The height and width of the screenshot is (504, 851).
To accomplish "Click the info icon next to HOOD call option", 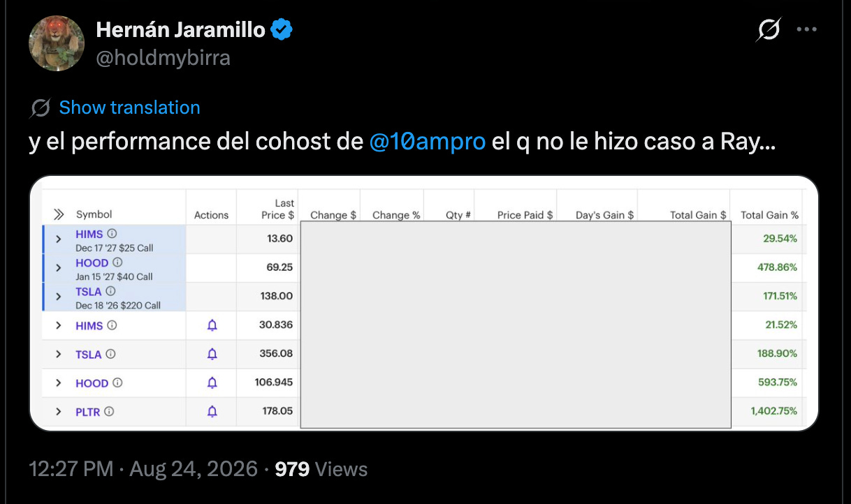I will (x=117, y=262).
